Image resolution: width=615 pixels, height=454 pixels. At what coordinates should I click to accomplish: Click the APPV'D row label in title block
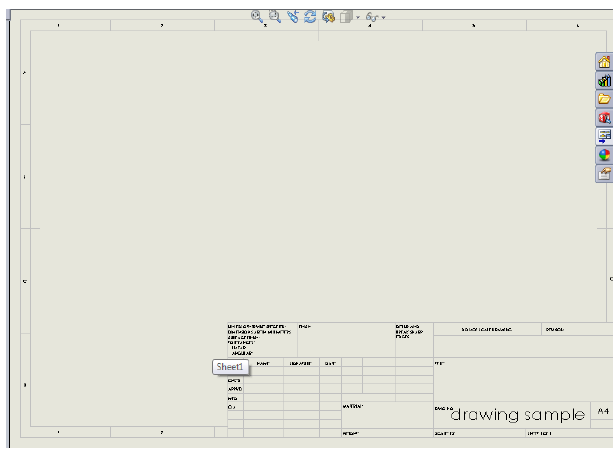235,389
